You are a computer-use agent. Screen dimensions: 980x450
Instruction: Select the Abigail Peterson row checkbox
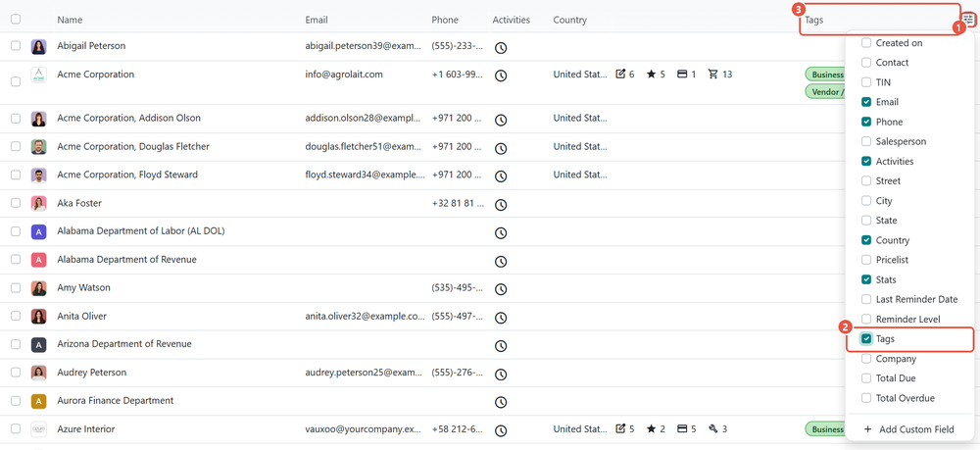[x=16, y=46]
